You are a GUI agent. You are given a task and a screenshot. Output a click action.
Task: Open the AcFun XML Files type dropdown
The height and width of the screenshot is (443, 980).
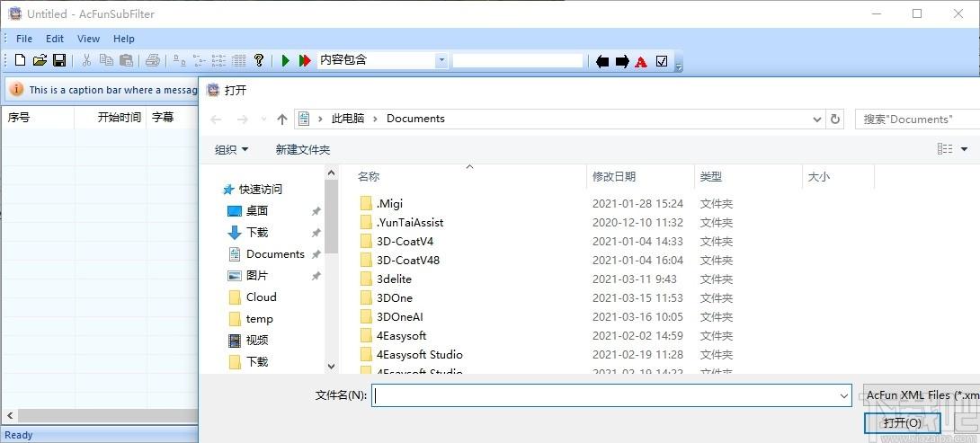coord(921,394)
